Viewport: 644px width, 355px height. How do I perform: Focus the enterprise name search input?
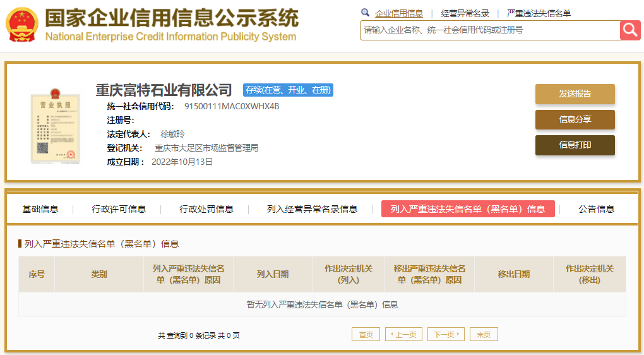(490, 30)
